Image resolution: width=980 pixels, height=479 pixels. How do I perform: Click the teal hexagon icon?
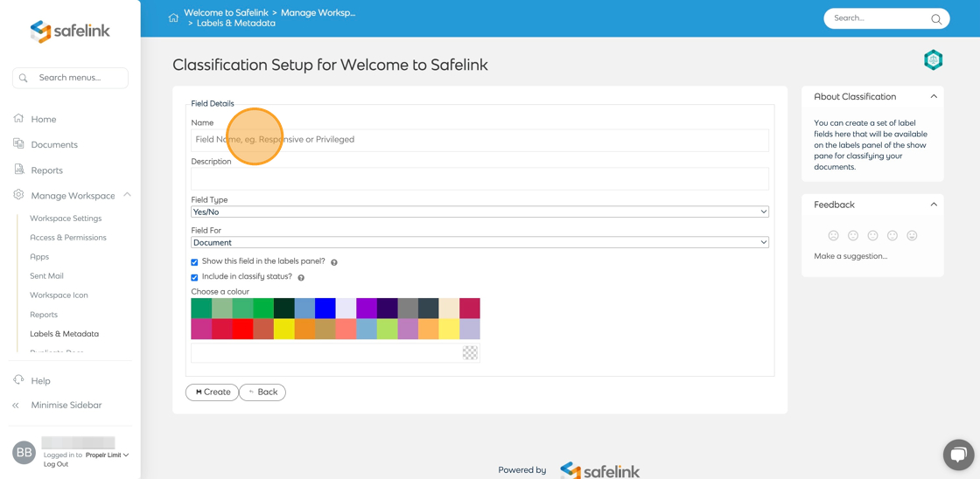point(933,59)
